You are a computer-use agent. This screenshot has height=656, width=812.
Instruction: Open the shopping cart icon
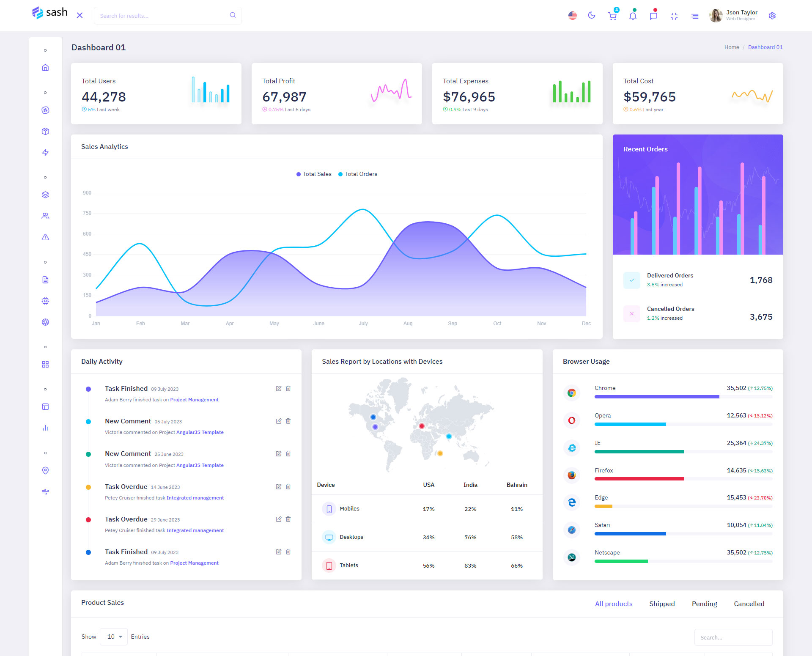(x=612, y=16)
